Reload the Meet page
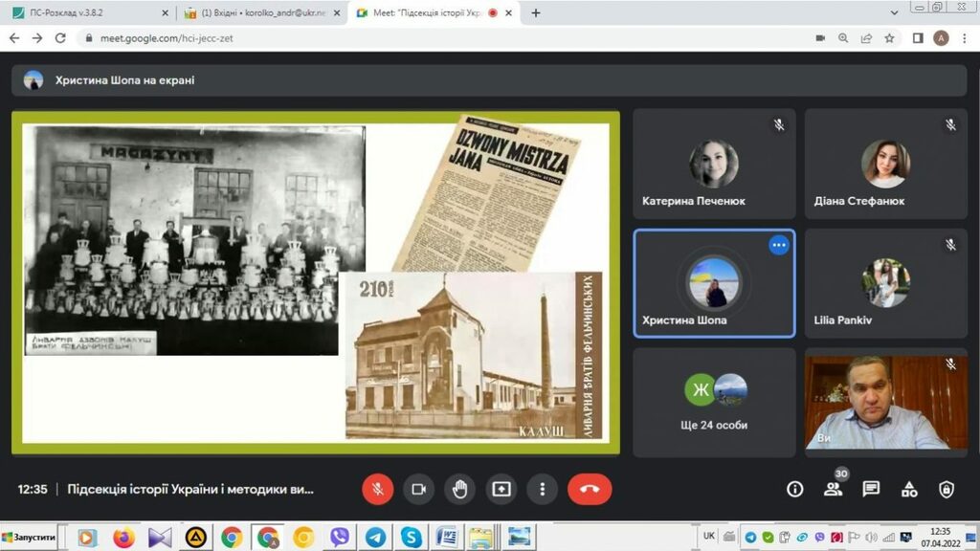The width and height of the screenshot is (980, 551). click(60, 38)
